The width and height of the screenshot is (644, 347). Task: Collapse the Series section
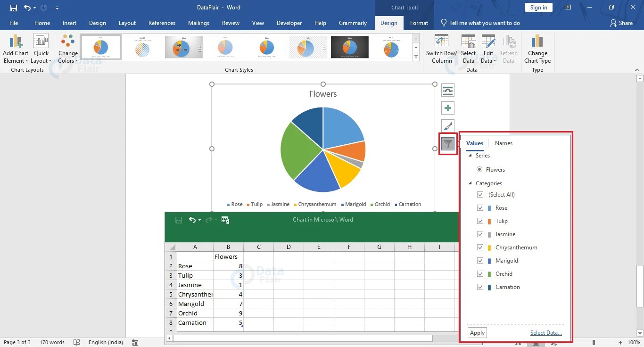[x=470, y=156]
